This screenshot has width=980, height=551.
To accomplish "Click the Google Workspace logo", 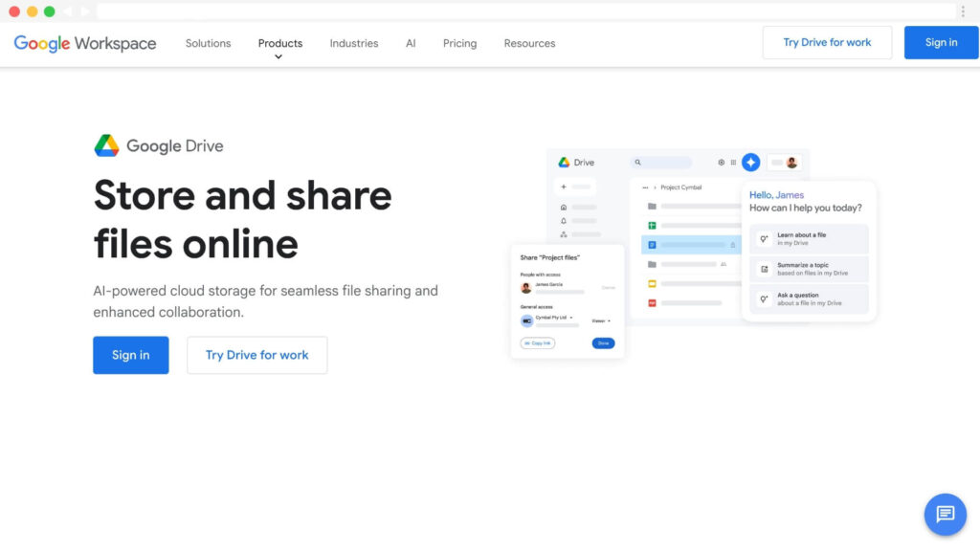I will tap(85, 43).
